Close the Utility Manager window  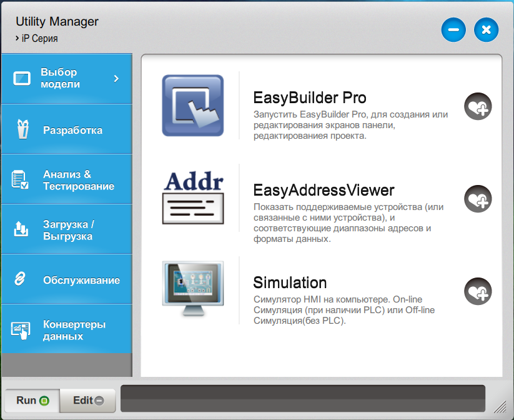click(486, 30)
